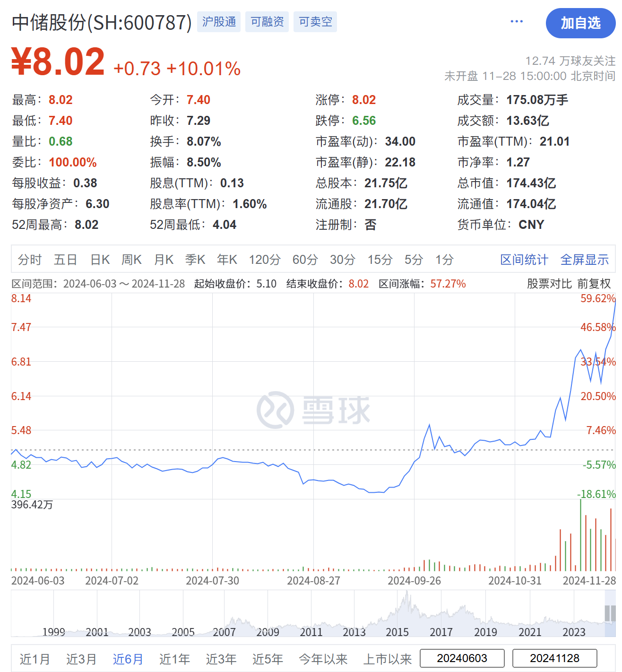
Task: Click the start date field 20240603
Action: [462, 658]
